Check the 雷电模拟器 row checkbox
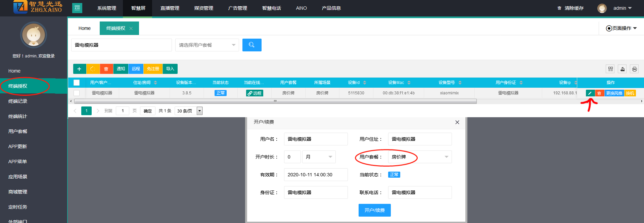Viewport: 644px width, 223px height. tap(77, 93)
